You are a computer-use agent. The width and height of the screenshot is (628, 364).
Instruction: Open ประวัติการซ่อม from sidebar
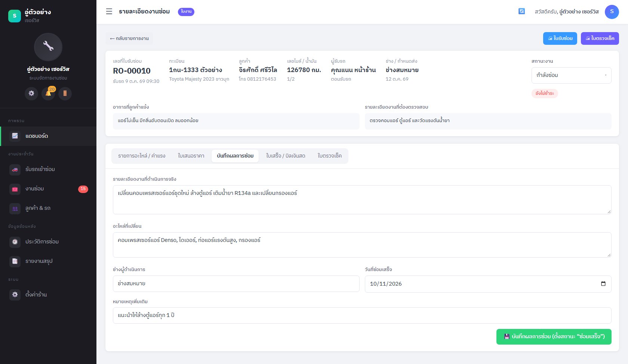(x=48, y=242)
